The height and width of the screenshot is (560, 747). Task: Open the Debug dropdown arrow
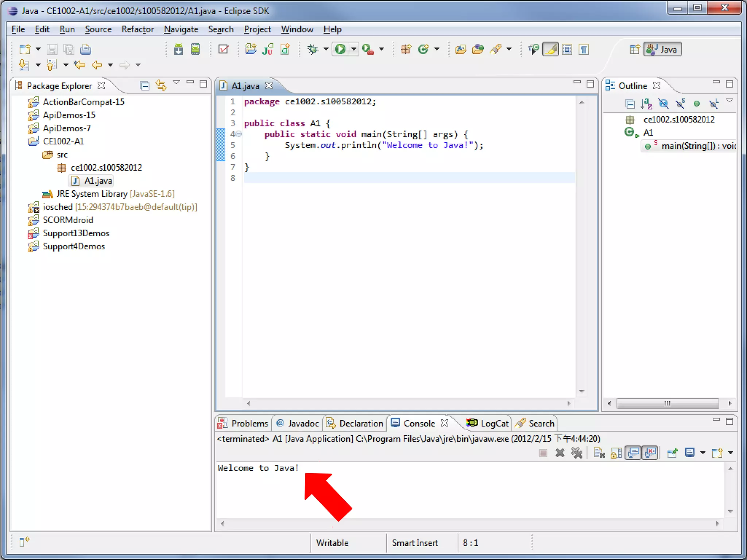[x=326, y=49]
